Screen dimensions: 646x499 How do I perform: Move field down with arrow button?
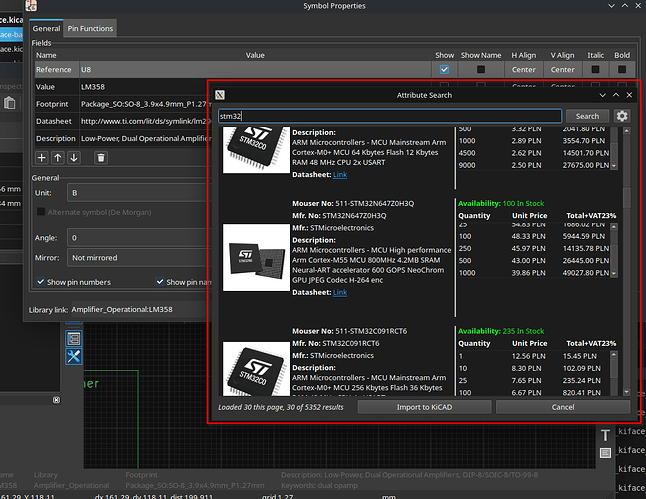(x=74, y=158)
